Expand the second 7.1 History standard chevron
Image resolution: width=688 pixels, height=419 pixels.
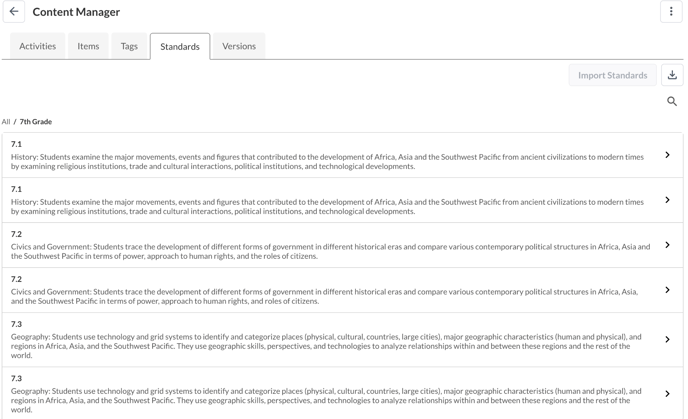[667, 200]
